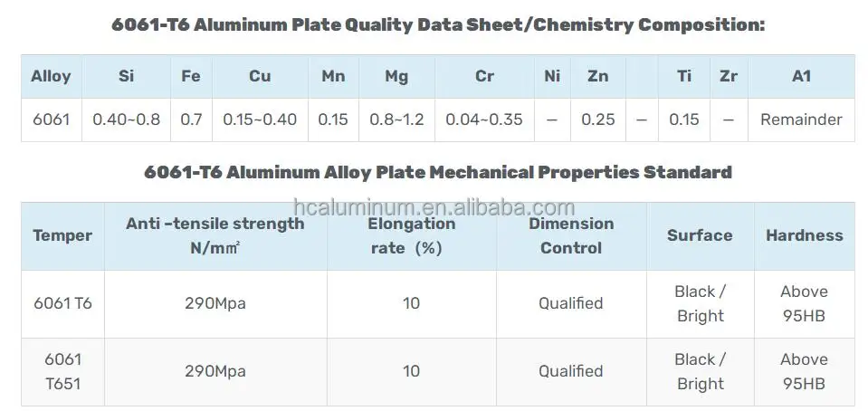The image size is (868, 411).
Task: Click the Hardness column header
Action: pyautogui.click(x=804, y=235)
